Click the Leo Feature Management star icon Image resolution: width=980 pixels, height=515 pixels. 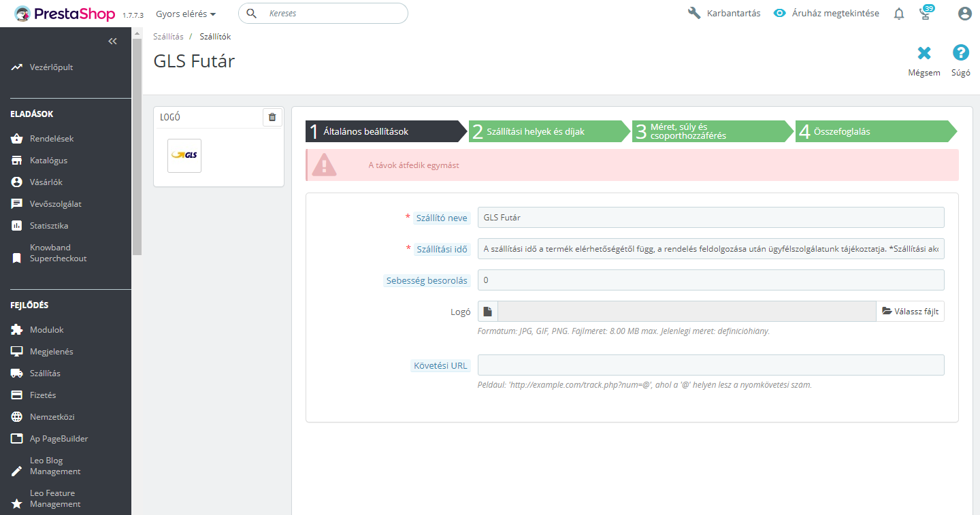point(16,504)
